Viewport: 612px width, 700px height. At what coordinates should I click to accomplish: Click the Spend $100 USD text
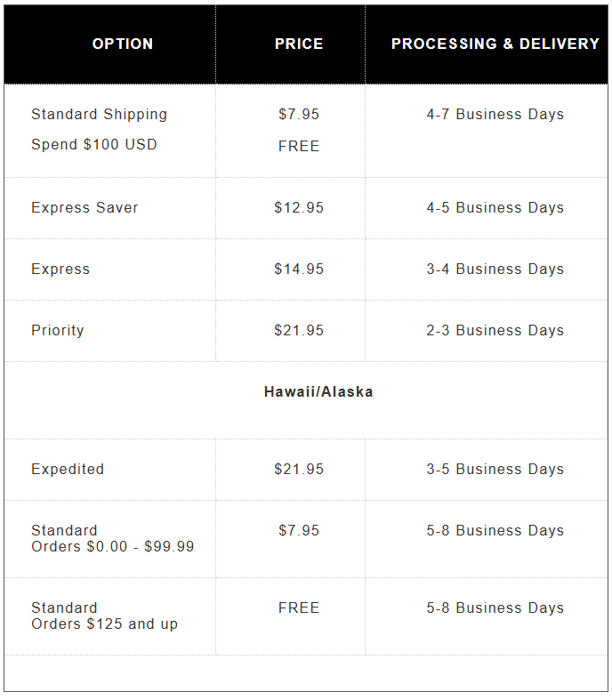(93, 144)
